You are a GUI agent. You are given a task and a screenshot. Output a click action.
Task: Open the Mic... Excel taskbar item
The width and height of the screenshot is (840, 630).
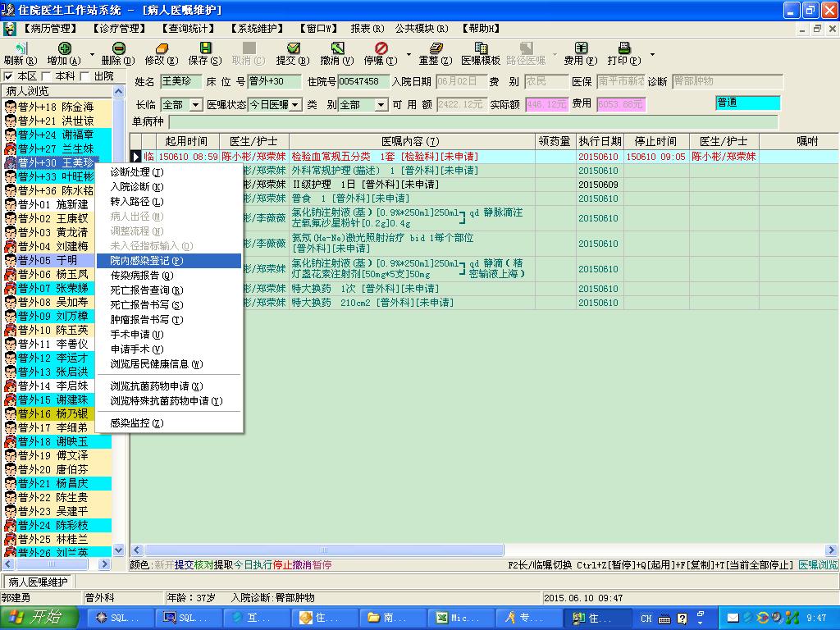tap(461, 618)
